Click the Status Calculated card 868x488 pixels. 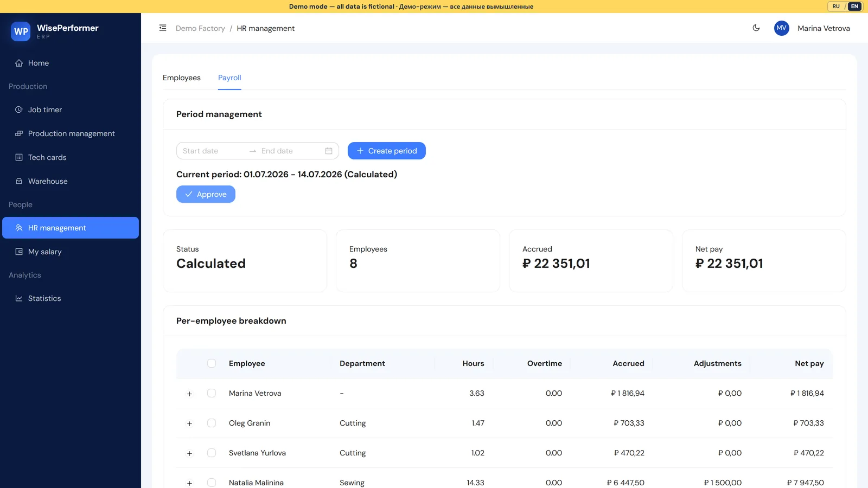(x=245, y=261)
